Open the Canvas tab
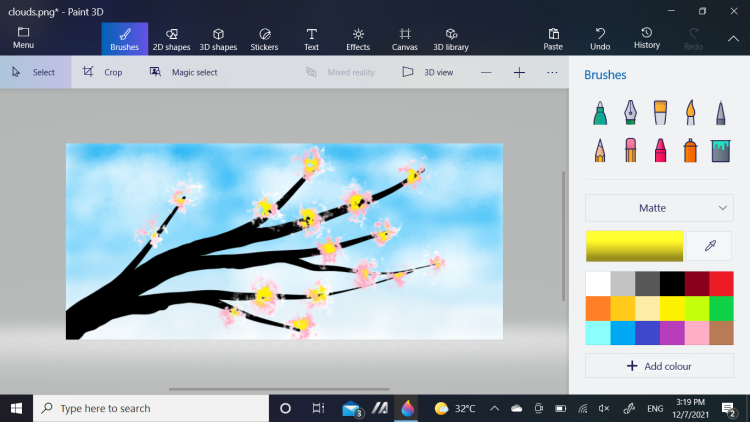This screenshot has height=422, width=750. tap(405, 39)
